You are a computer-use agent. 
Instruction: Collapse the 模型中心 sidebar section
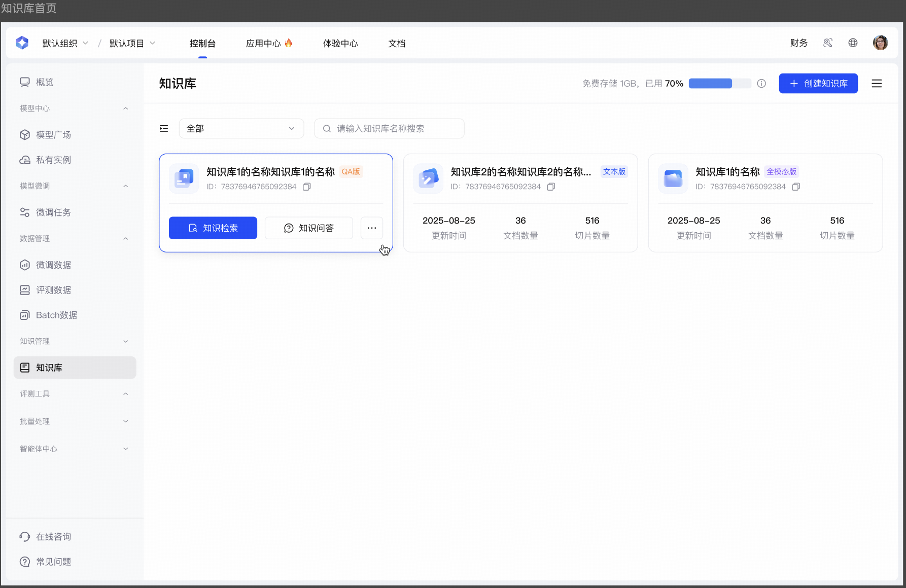pyautogui.click(x=125, y=108)
